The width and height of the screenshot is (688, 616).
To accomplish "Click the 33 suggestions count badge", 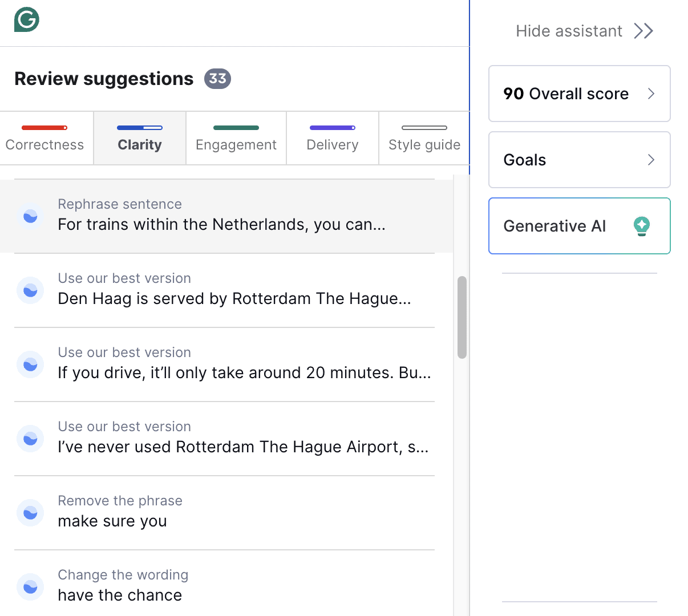I will 217,79.
